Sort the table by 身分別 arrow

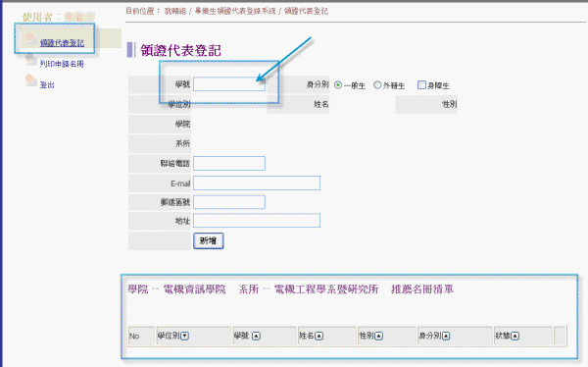click(446, 336)
